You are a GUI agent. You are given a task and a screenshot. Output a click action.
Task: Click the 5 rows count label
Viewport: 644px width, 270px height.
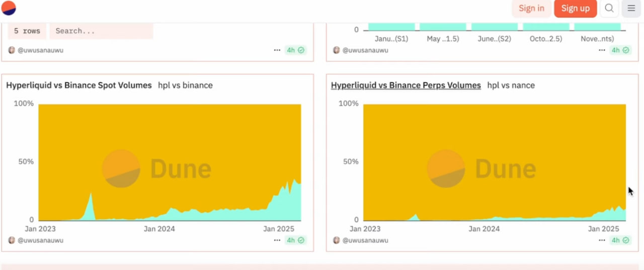pyautogui.click(x=27, y=31)
